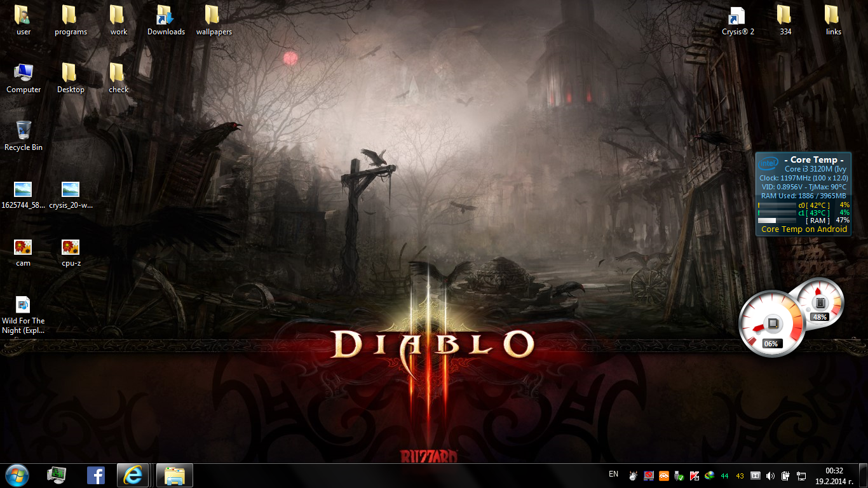Click the monitor with red prohibition sign tray icon
Screen dimensions: 868x488
(649, 475)
